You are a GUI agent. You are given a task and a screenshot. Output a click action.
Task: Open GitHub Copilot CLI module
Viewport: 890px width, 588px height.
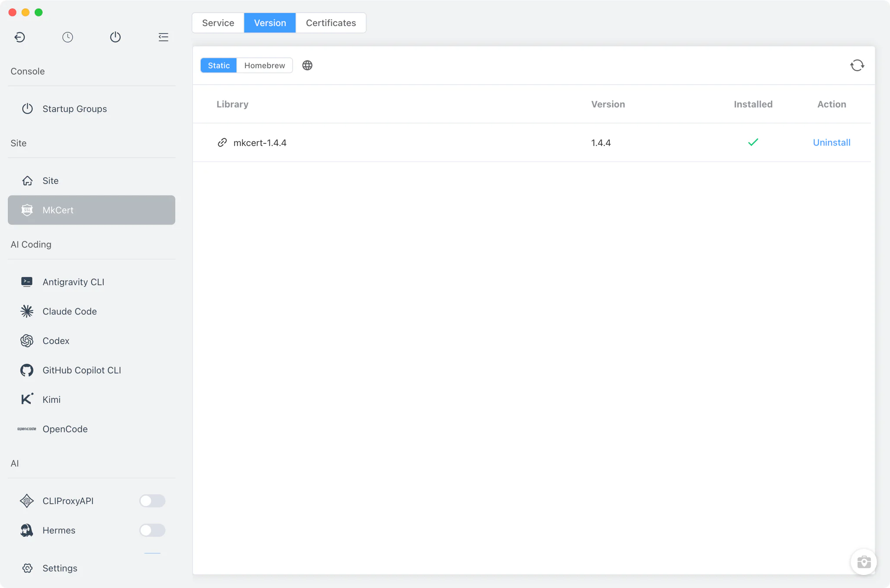pyautogui.click(x=91, y=370)
